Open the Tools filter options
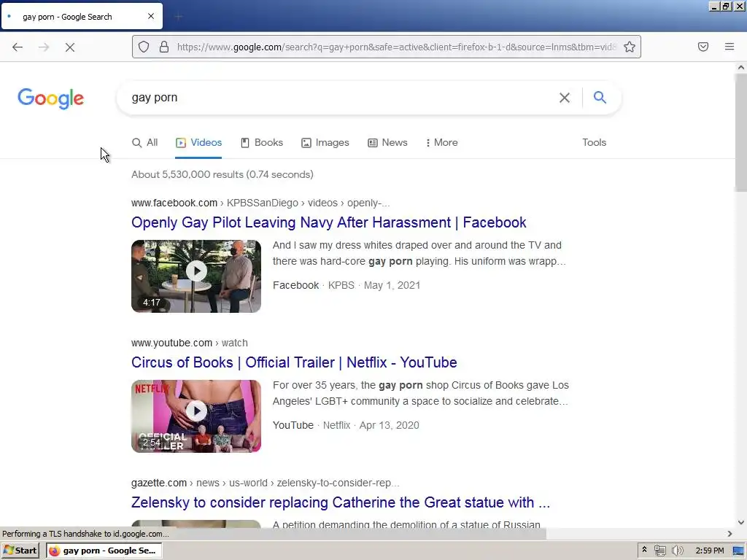Image resolution: width=747 pixels, height=560 pixels. [x=594, y=142]
